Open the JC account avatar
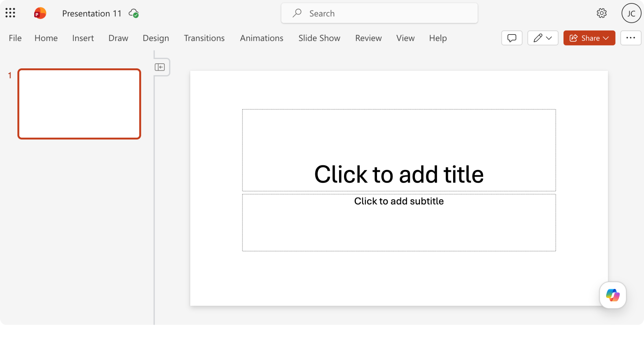 (631, 13)
